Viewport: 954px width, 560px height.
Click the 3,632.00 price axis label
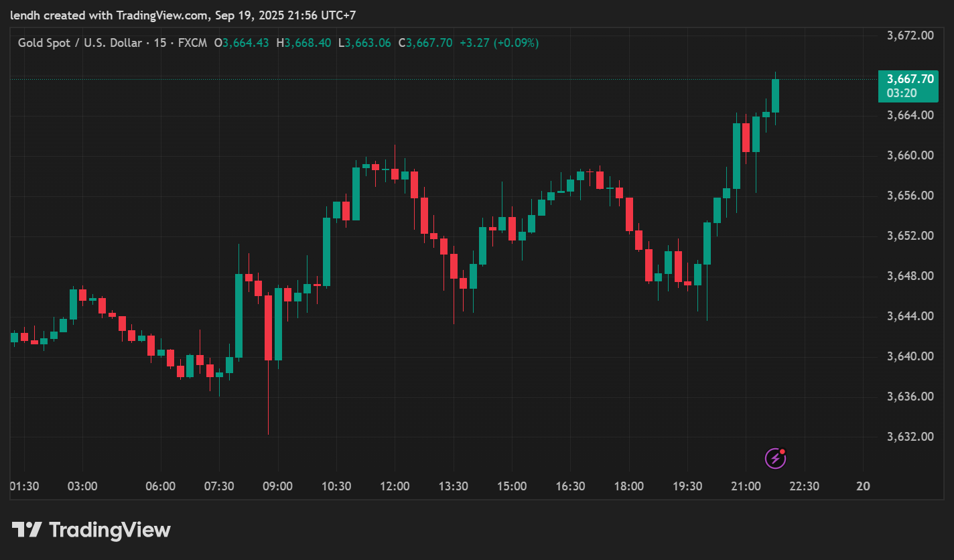coord(910,437)
